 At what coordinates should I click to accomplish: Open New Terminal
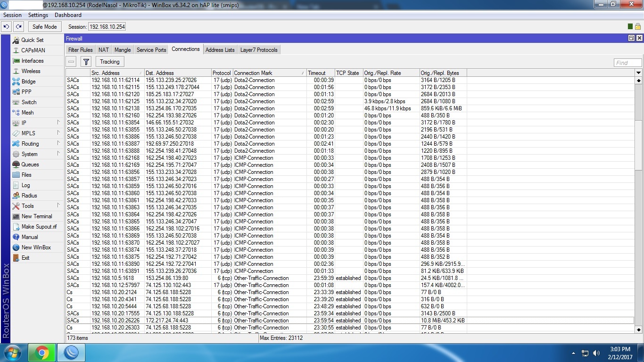click(37, 216)
